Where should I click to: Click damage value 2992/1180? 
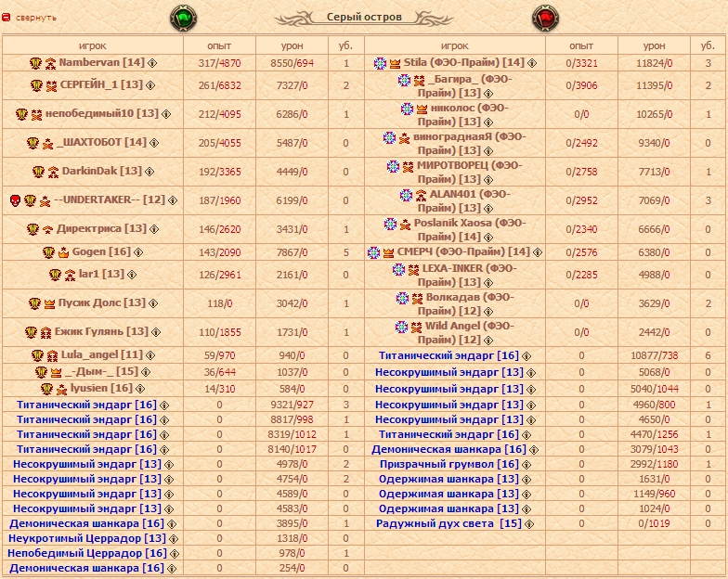[x=654, y=464]
